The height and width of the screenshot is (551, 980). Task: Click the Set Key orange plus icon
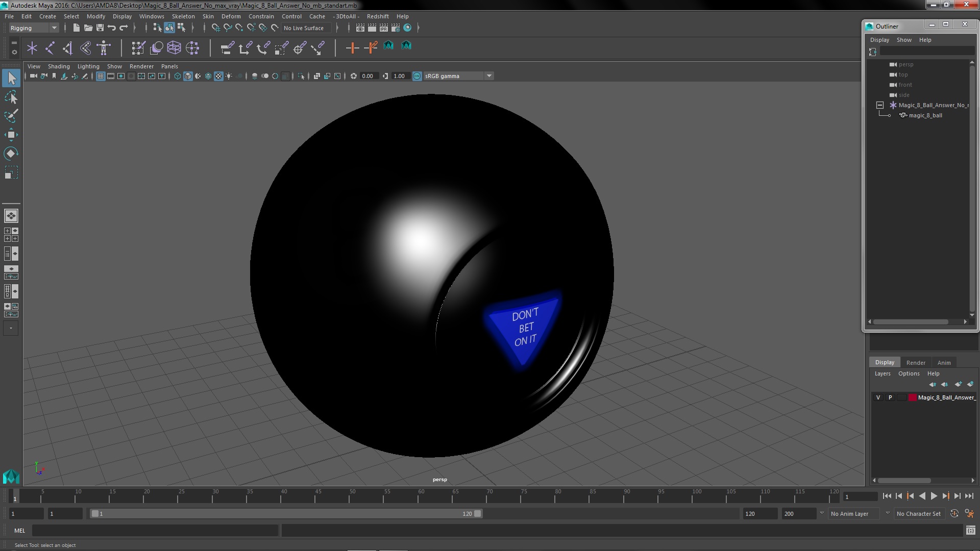352,48
